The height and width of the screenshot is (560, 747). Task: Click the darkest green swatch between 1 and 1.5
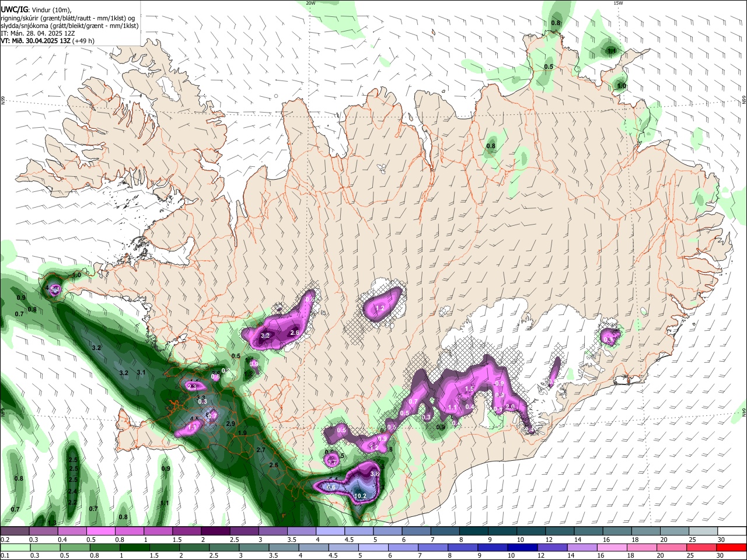pyautogui.click(x=134, y=547)
